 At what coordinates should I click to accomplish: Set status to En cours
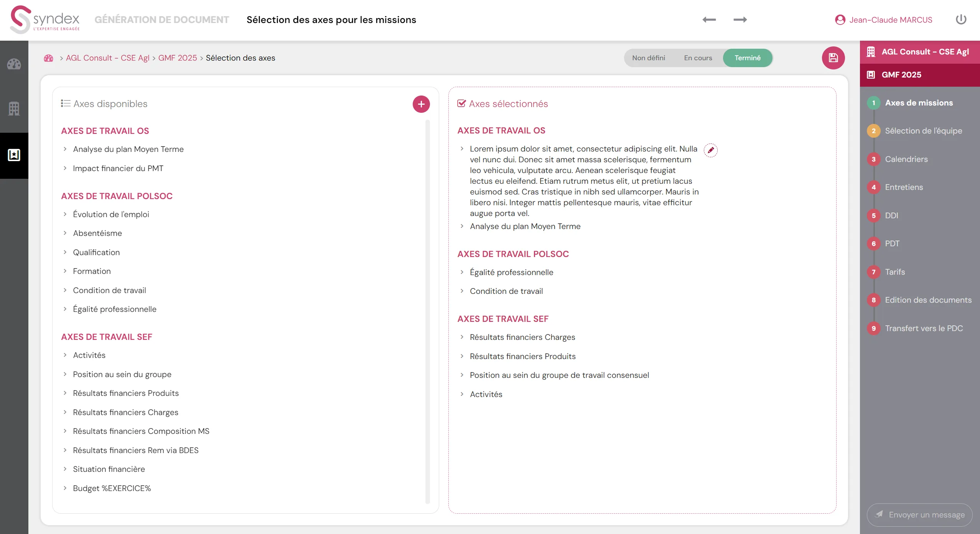[x=698, y=58]
